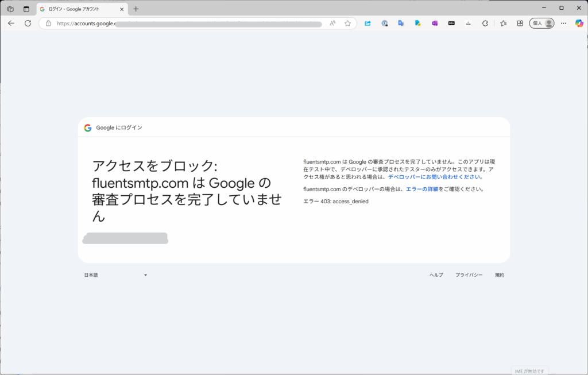
Task: Close the ログイン - Google アカウント tab
Action: click(x=122, y=9)
